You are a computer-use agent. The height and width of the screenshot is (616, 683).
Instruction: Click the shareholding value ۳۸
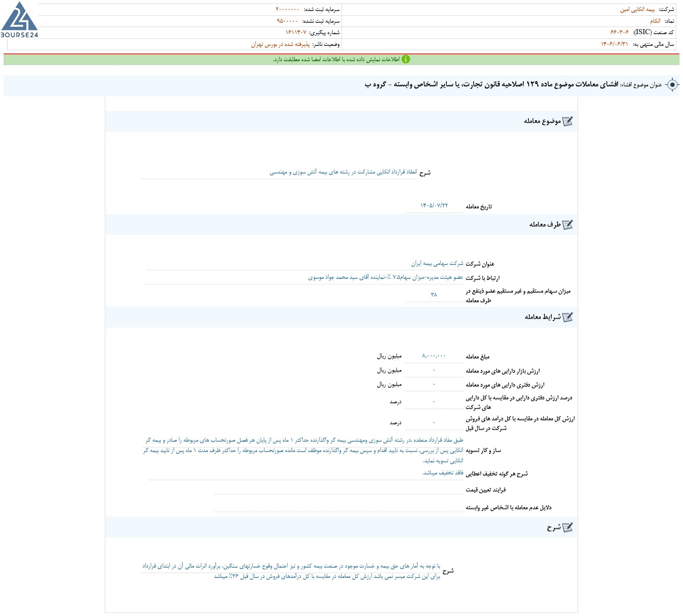(434, 294)
